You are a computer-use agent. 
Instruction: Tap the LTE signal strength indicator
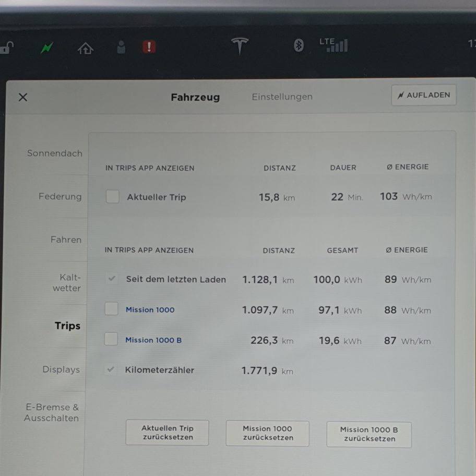(334, 45)
